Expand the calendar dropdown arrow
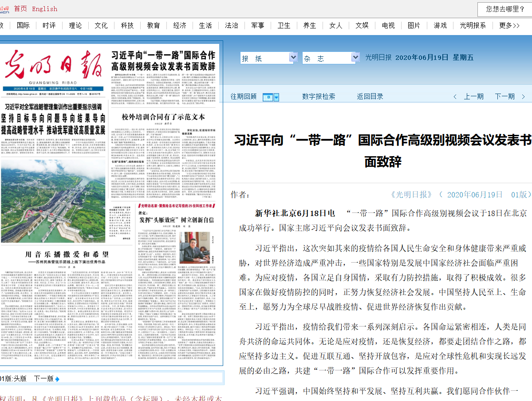This screenshot has height=401, width=532. pos(276,97)
